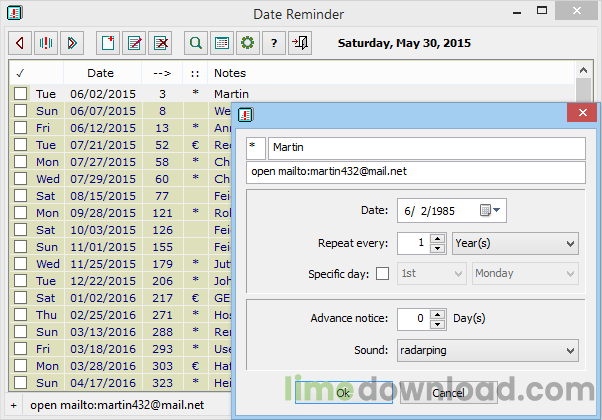The width and height of the screenshot is (602, 420).
Task: Open the search magnifier tool
Action: click(x=196, y=43)
